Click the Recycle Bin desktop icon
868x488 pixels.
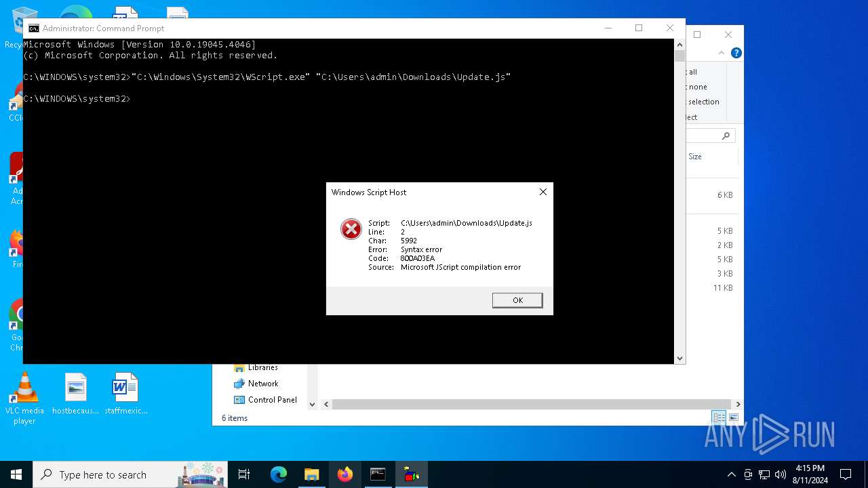14,27
